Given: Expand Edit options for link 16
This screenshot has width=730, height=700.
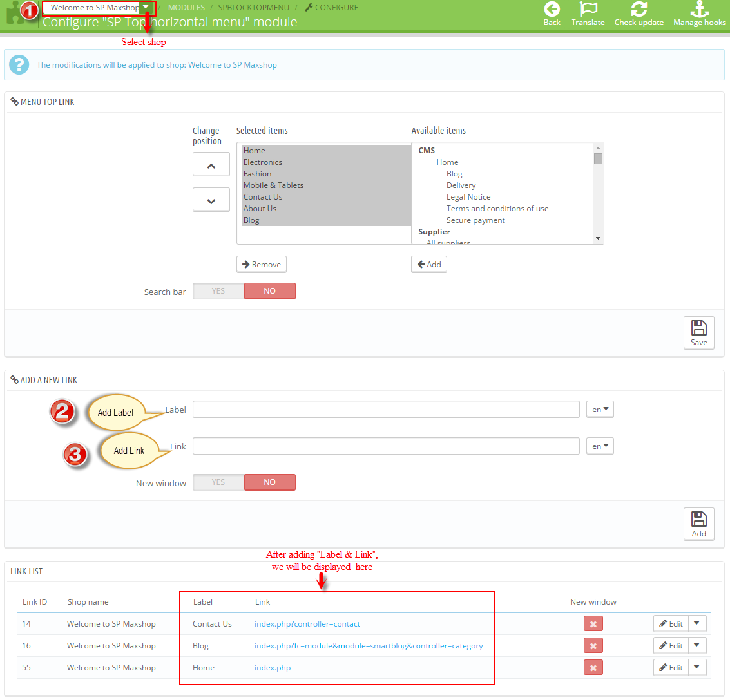Looking at the screenshot, I should tap(697, 645).
